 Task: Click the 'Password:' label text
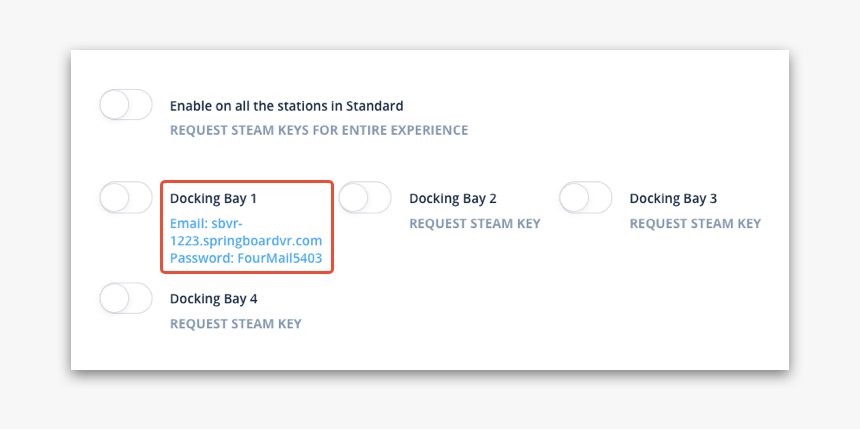click(x=202, y=258)
